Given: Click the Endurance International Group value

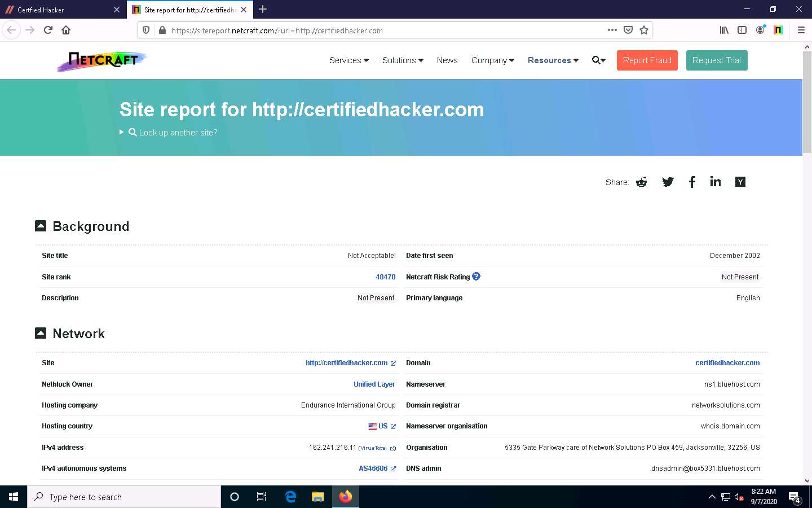Looking at the screenshot, I should 348,405.
